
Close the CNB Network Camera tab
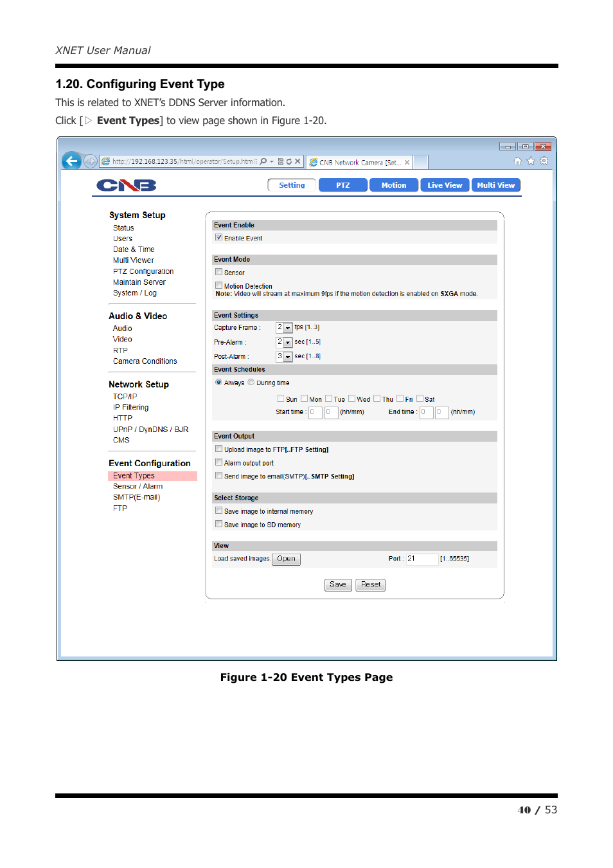(x=407, y=163)
